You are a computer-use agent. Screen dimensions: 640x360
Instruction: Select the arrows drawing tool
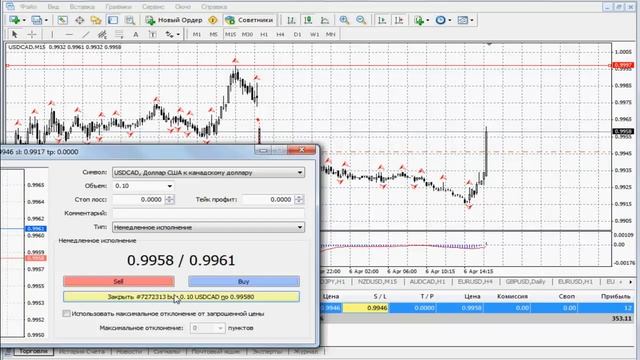(169, 34)
